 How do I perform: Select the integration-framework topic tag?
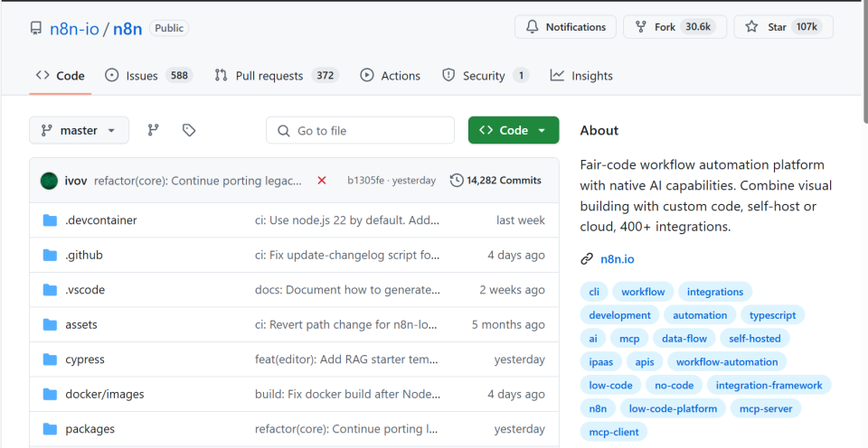(769, 386)
